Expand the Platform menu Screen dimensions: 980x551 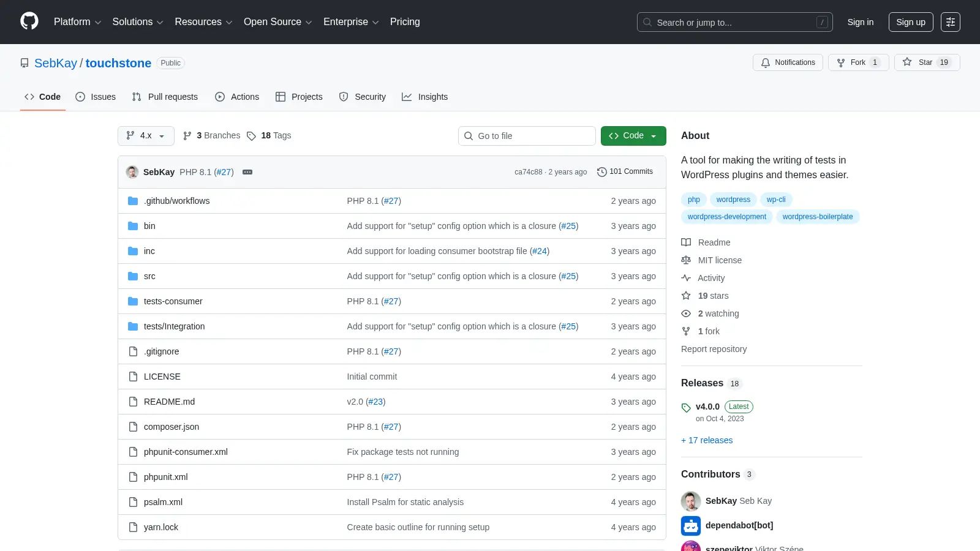point(77,22)
